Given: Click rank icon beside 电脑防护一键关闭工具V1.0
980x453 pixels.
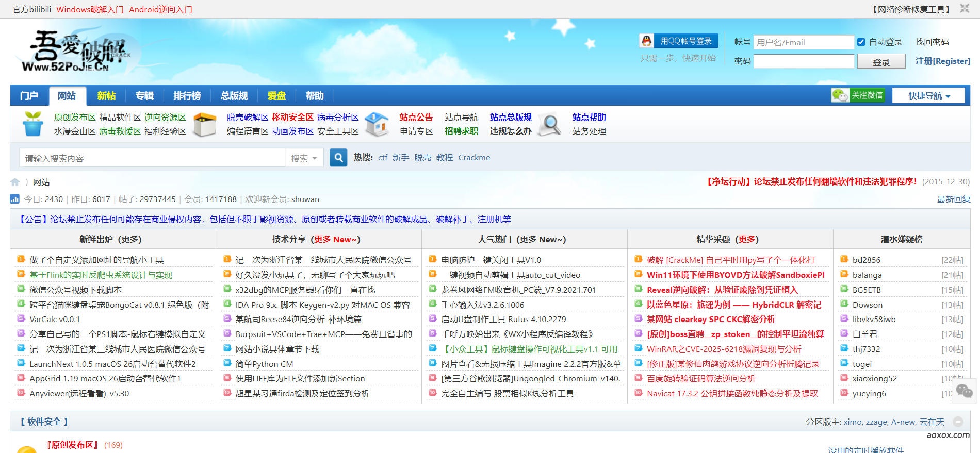Looking at the screenshot, I should [433, 259].
